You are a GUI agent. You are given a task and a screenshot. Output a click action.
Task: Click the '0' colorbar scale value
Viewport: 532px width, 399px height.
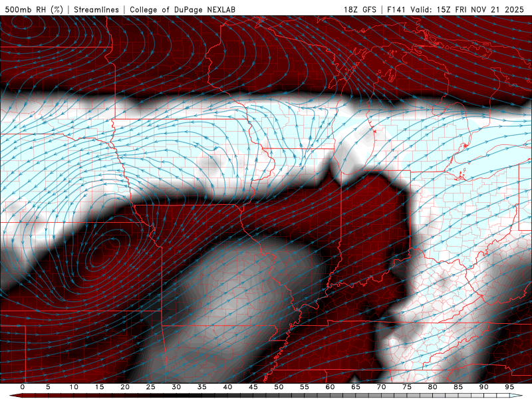[23, 387]
